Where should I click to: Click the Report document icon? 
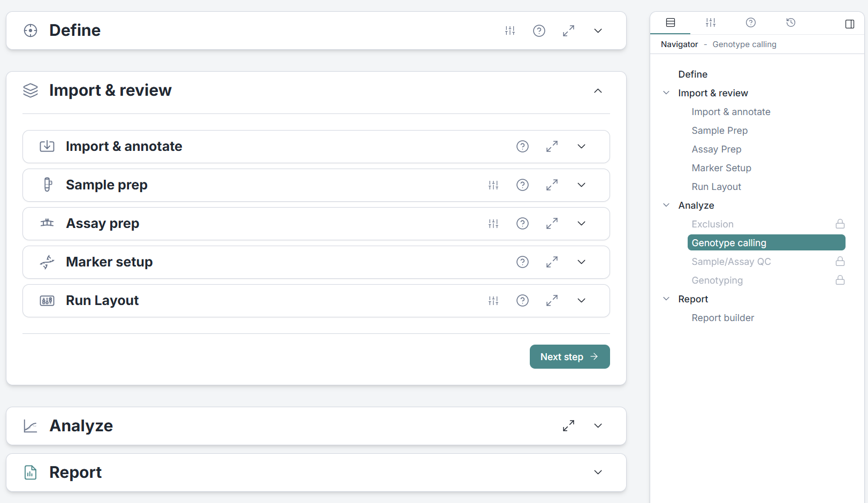point(31,472)
